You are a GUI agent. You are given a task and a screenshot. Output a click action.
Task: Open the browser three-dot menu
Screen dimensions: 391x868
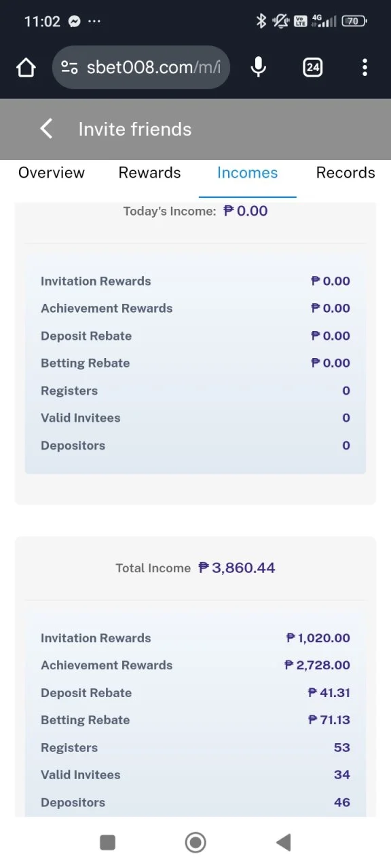click(365, 67)
